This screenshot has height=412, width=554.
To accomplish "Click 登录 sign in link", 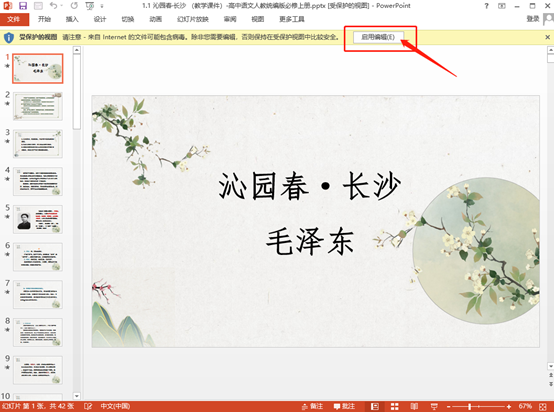I will [532, 19].
